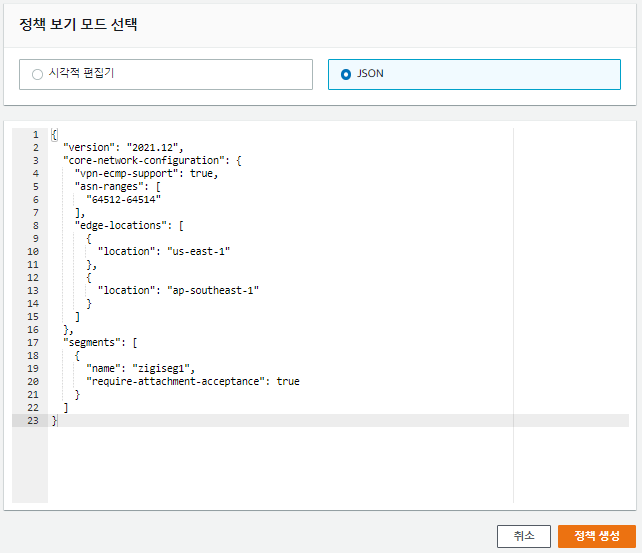Click the 정책 생성 button
Image resolution: width=642 pixels, height=553 pixels.
597,536
